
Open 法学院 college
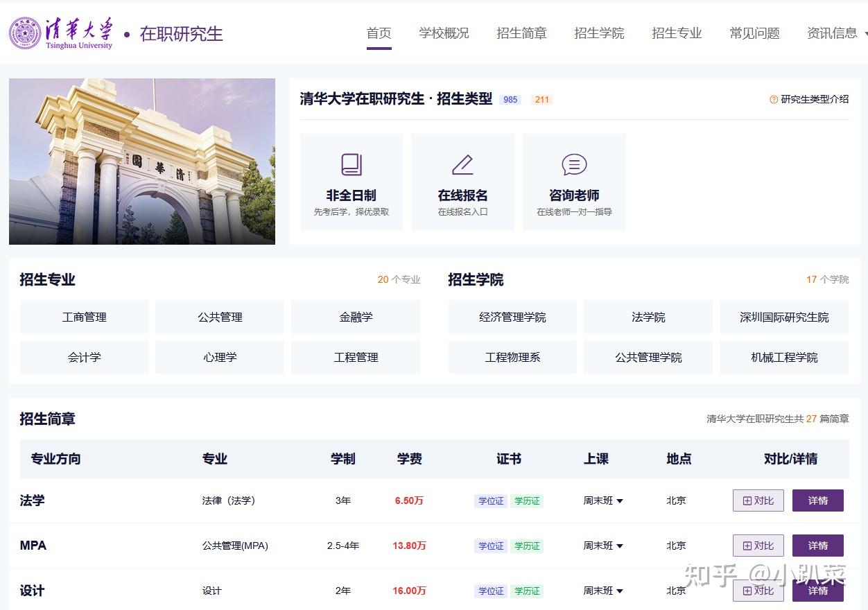pos(648,317)
